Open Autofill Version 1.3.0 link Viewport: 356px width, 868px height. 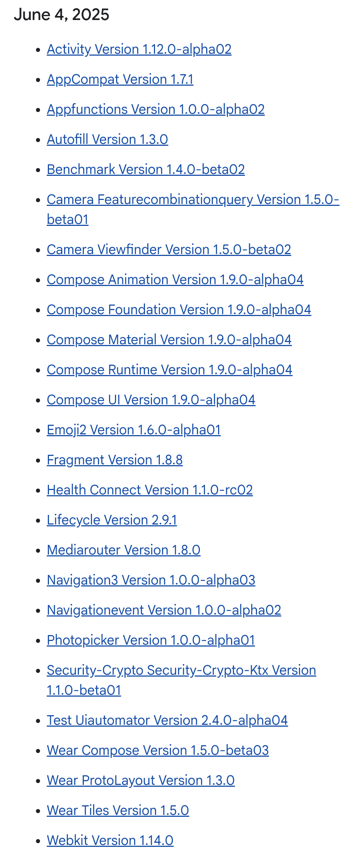(x=108, y=139)
